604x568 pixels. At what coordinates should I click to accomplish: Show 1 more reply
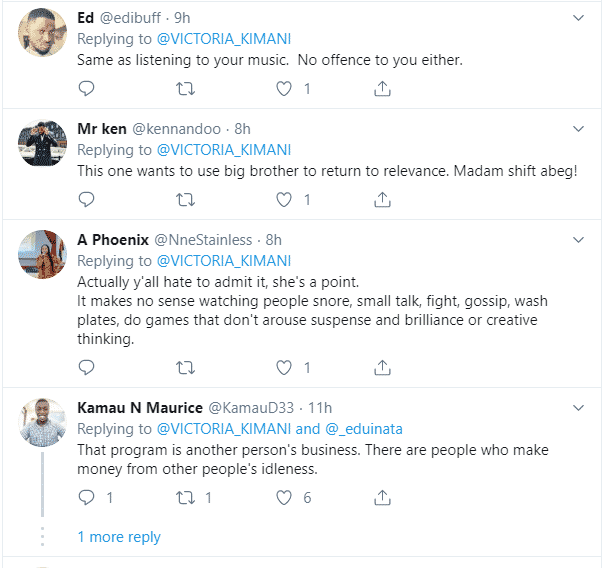pyautogui.click(x=119, y=537)
